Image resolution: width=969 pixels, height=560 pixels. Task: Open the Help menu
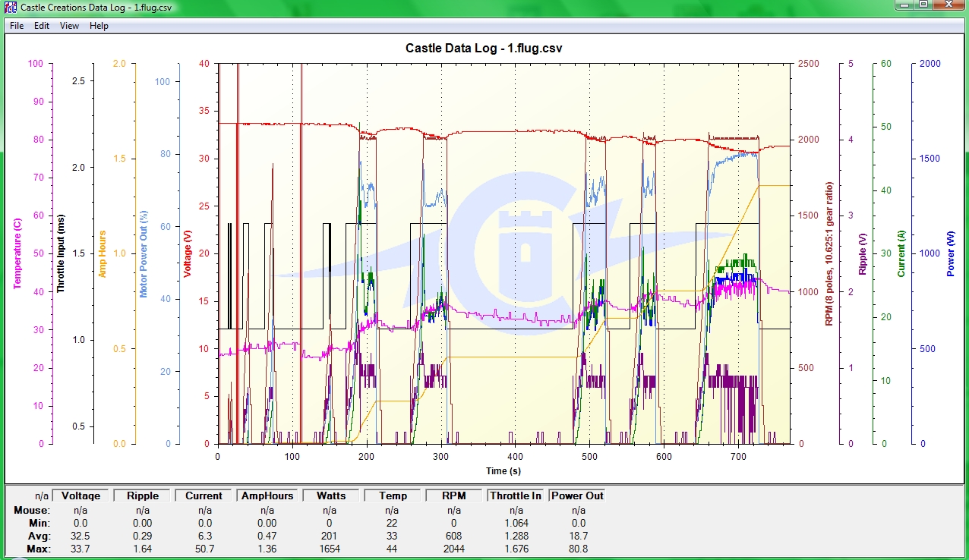(99, 26)
